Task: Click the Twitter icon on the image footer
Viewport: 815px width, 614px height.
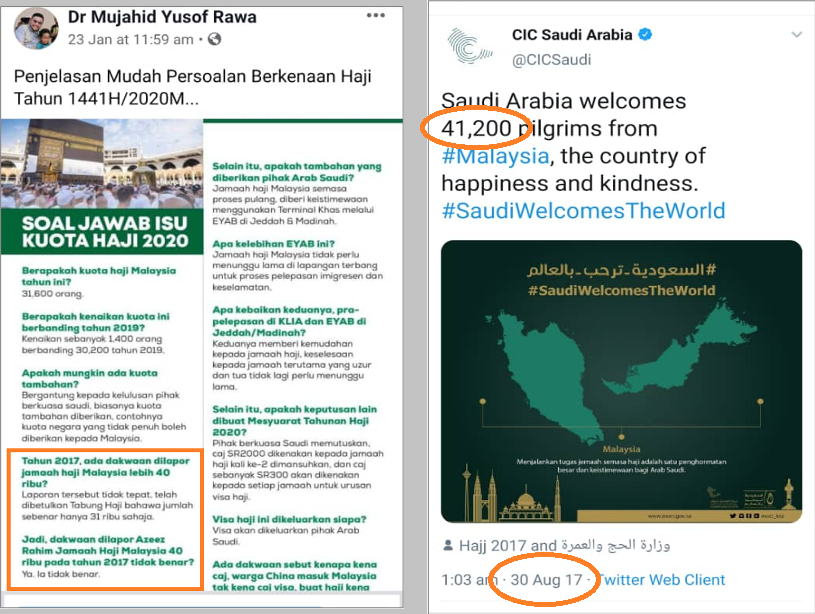Action: coord(733,516)
